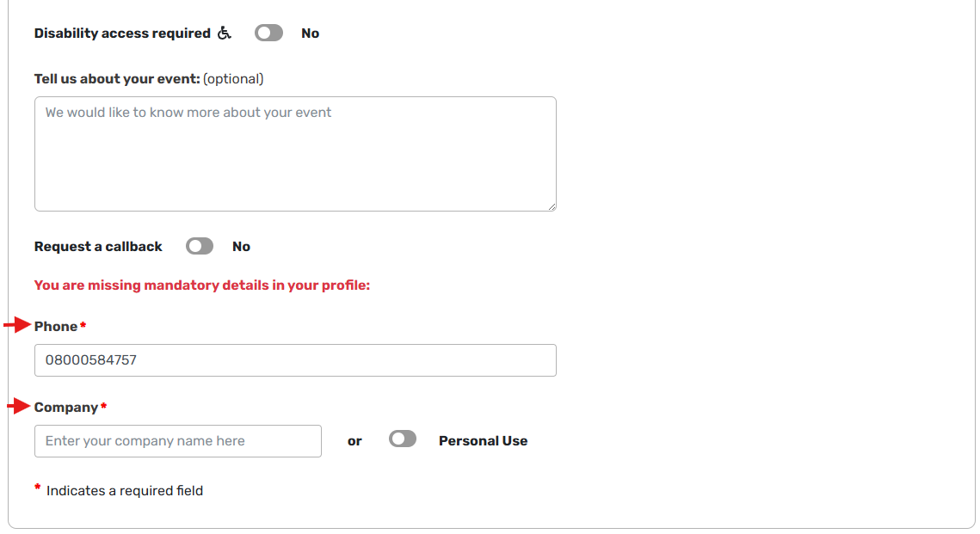Viewport: 980px width, 534px height.
Task: Click the red asterisk next to Company
Action: click(x=104, y=406)
